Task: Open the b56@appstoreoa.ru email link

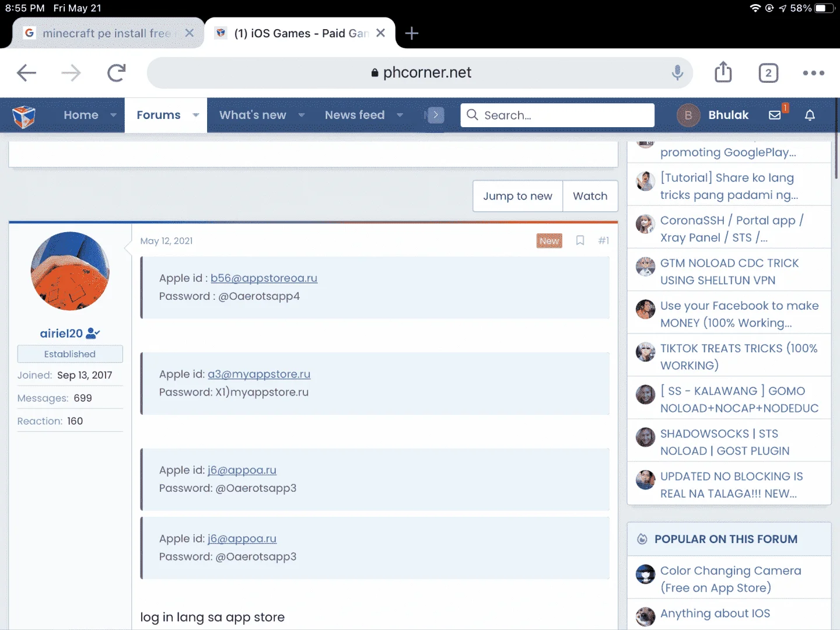Action: point(264,278)
